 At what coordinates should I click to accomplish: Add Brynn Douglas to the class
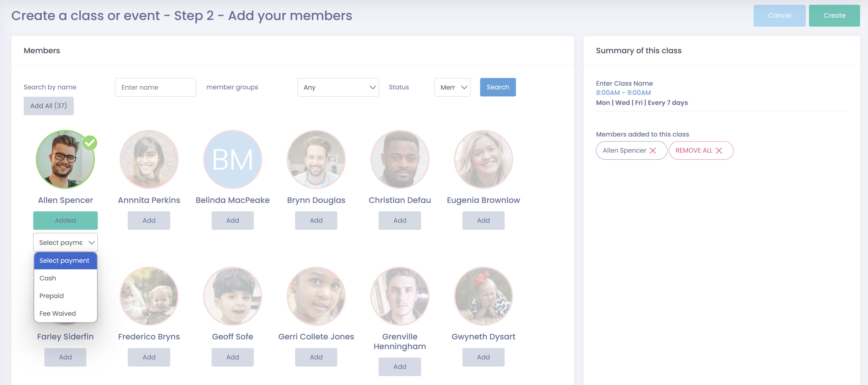pos(316,220)
